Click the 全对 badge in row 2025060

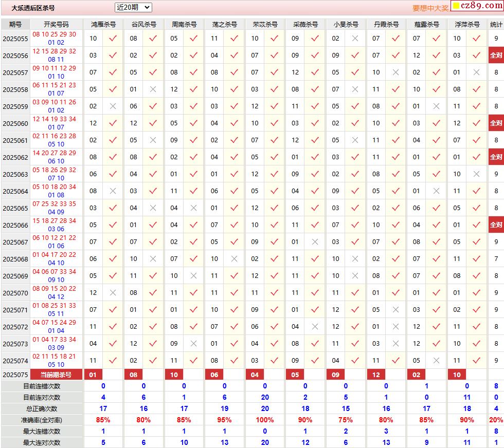(496, 123)
